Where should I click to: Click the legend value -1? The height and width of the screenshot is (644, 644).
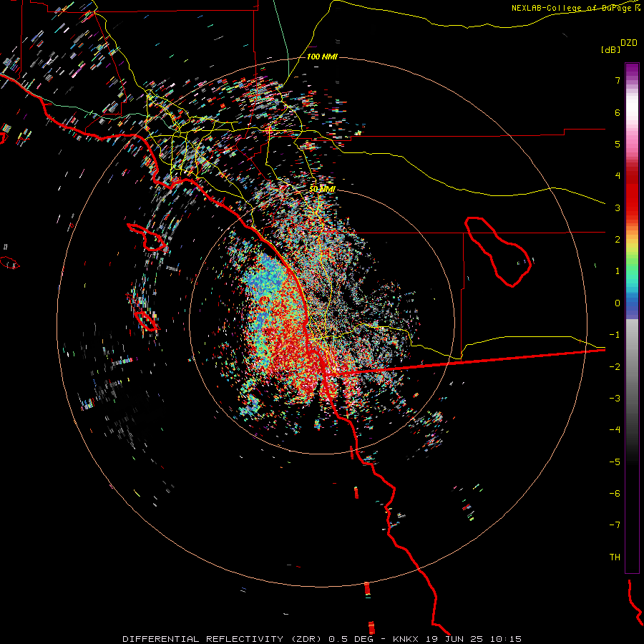click(615, 335)
